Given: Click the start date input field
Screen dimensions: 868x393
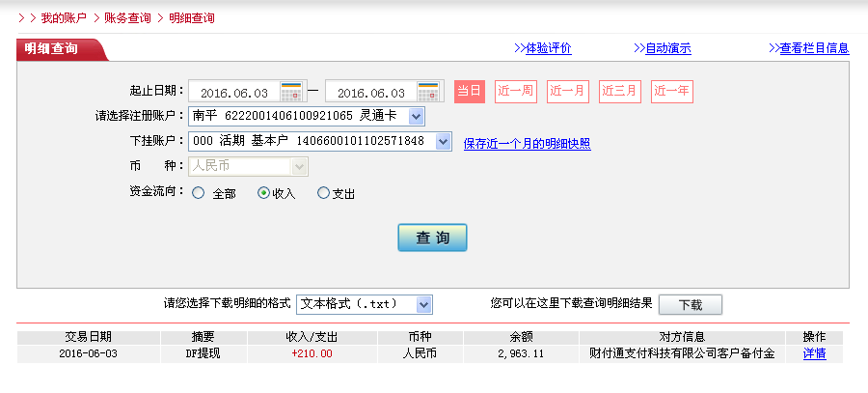Looking at the screenshot, I should click(233, 93).
